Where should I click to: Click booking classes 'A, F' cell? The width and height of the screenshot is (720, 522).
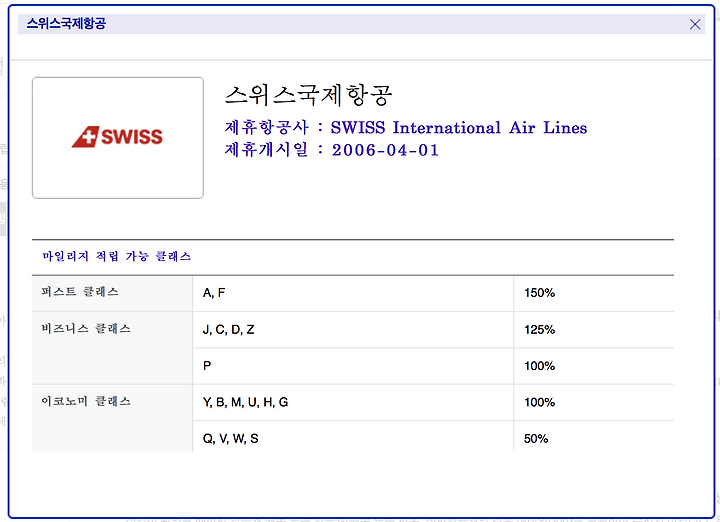353,293
